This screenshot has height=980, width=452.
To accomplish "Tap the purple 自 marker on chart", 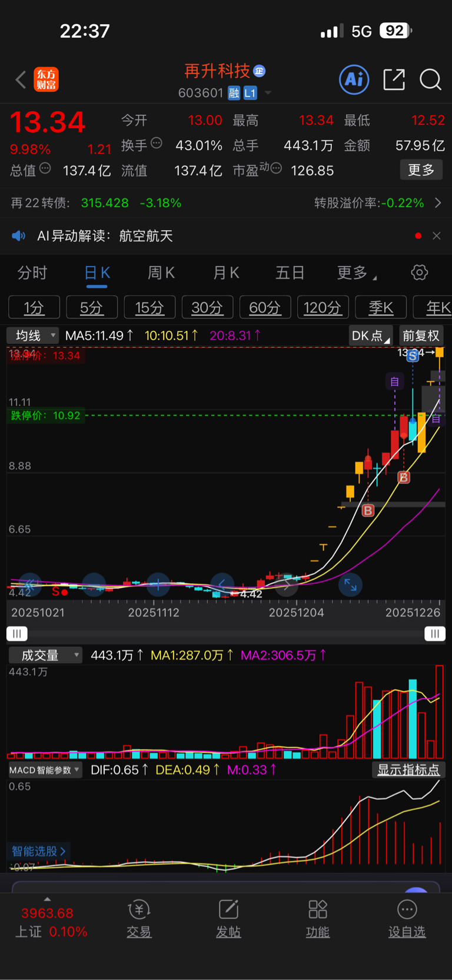I will tap(394, 381).
